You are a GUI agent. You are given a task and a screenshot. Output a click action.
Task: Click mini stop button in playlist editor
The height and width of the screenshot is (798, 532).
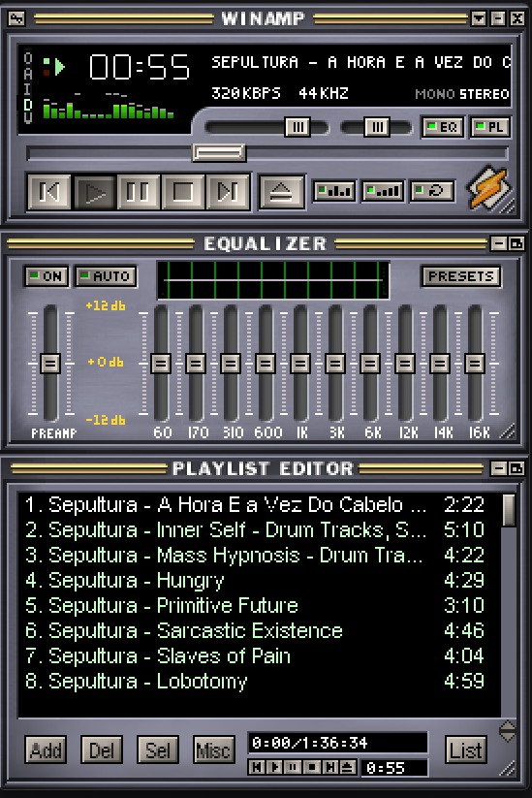click(x=313, y=766)
